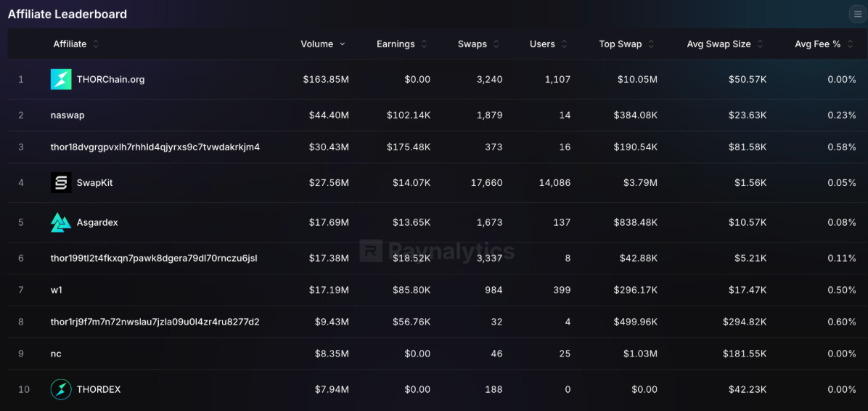This screenshot has width=868, height=411.
Task: Click the $294.82K avg swap size cell
Action: tap(745, 322)
